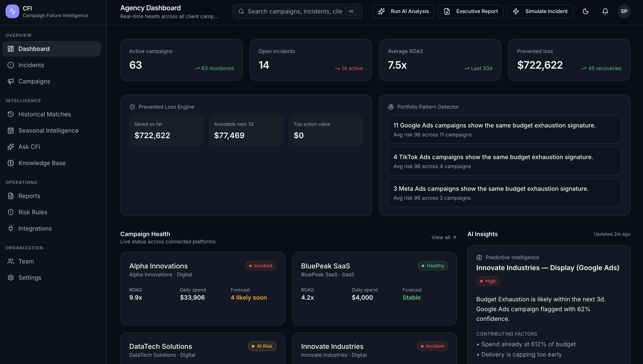Open Alpha Innovations campaign card
Viewport: 643px width, 364px height.
[203, 289]
